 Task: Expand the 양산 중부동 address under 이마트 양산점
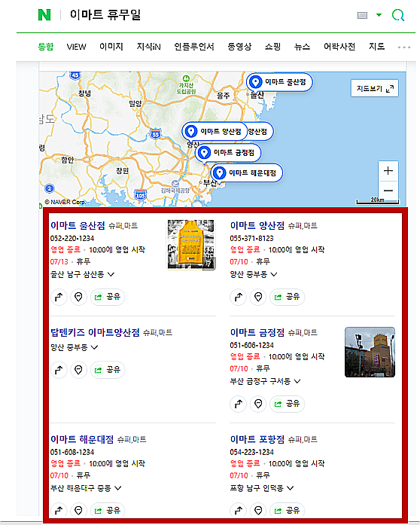254,274
